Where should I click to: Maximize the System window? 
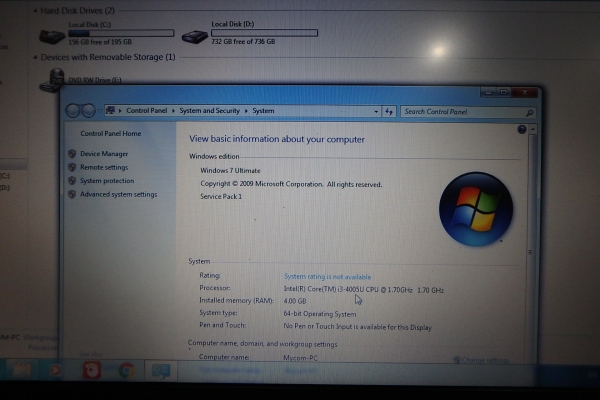[504, 92]
